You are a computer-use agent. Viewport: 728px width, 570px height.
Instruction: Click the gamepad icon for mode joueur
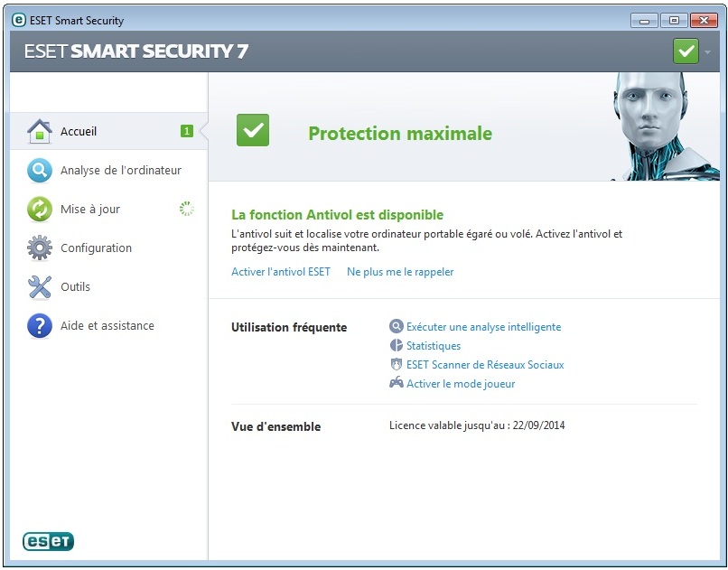pos(396,383)
